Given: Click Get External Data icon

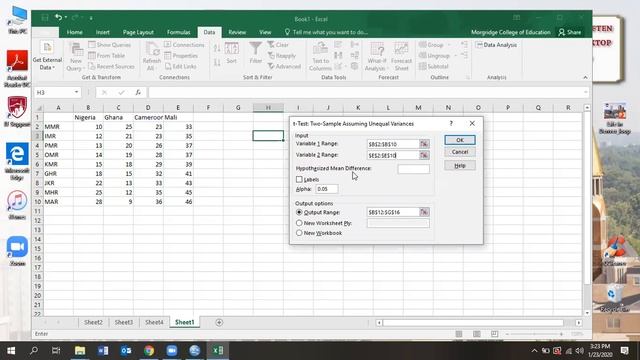Looking at the screenshot, I should [x=47, y=47].
